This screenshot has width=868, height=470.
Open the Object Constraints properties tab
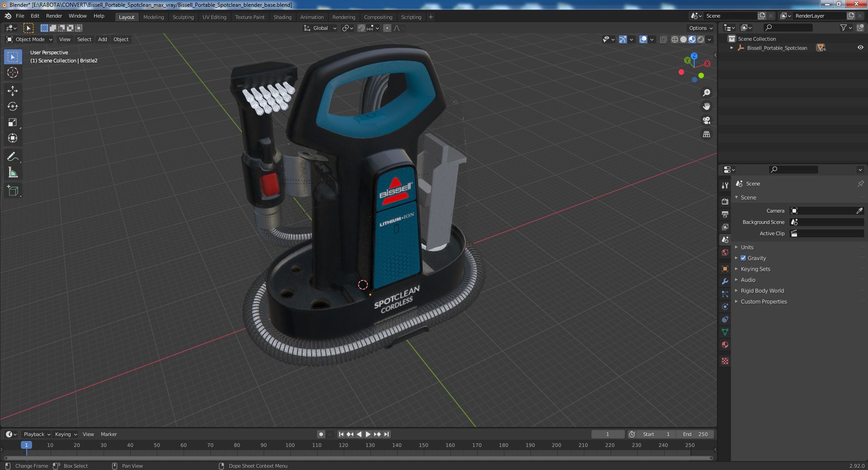725,319
